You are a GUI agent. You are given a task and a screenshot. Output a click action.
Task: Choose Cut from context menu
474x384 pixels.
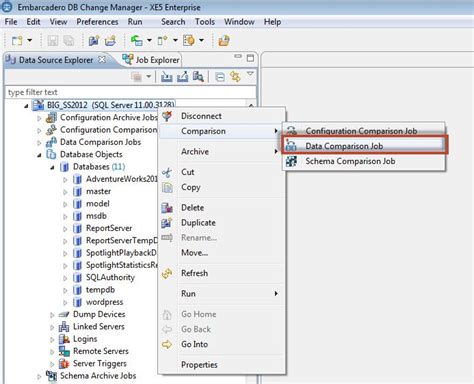[221, 172]
